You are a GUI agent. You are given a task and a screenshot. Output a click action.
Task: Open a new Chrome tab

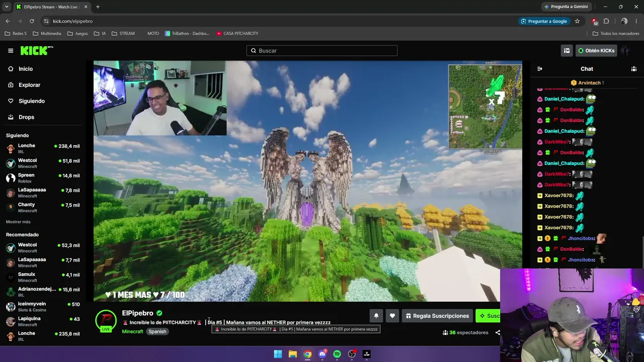98,7
